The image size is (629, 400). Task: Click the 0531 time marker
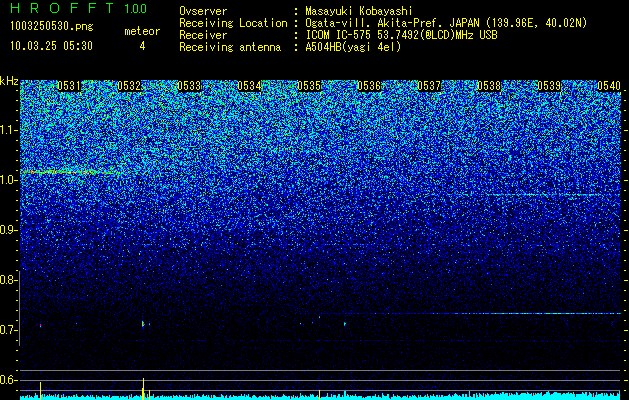[69, 86]
